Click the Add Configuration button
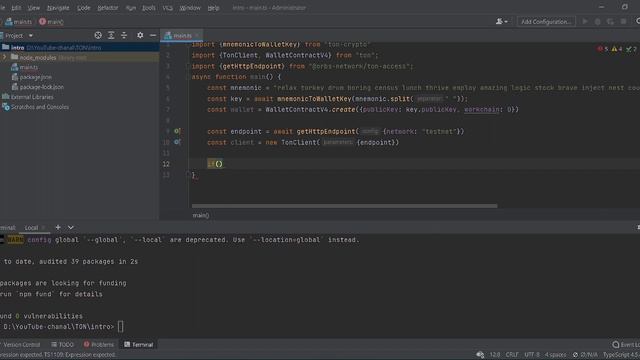The height and width of the screenshot is (360, 640). (546, 22)
